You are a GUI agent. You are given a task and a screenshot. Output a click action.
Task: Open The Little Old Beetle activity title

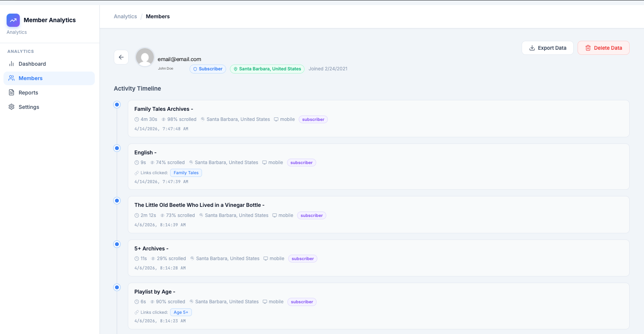tap(199, 205)
